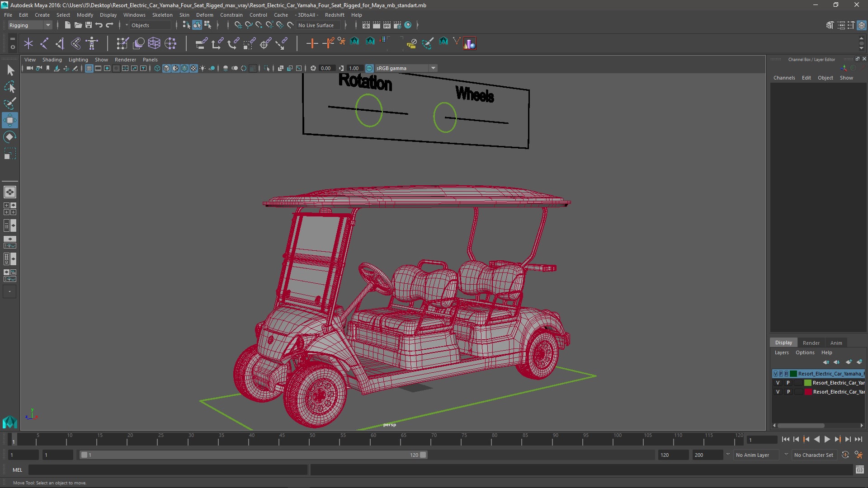Screen dimensions: 868x488
Task: Click the MEL command line input
Action: click(x=168, y=470)
